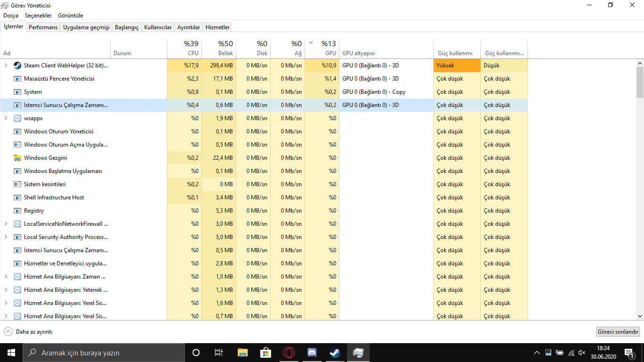Screen dimensions: 644x362
Task: Click the Steam Client WebHelper process icon
Action: click(x=17, y=66)
